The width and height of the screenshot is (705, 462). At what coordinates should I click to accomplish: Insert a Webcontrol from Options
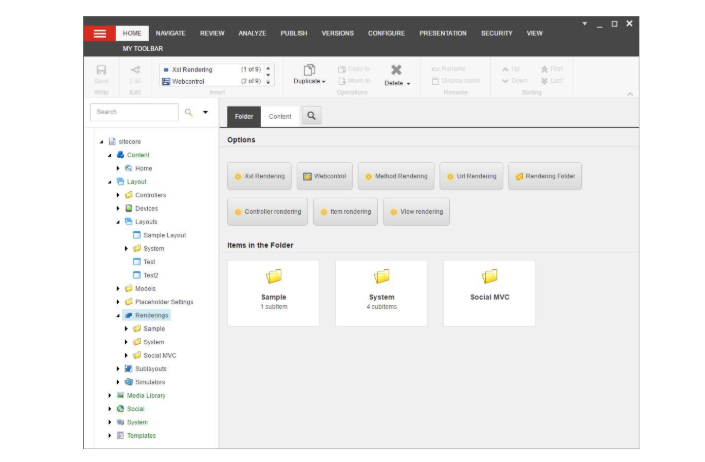pos(324,176)
